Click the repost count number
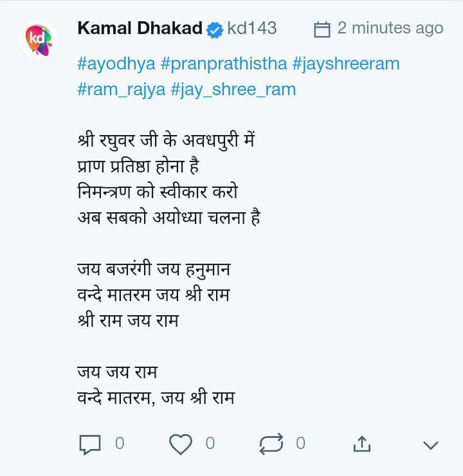The image size is (463, 476). [x=301, y=443]
